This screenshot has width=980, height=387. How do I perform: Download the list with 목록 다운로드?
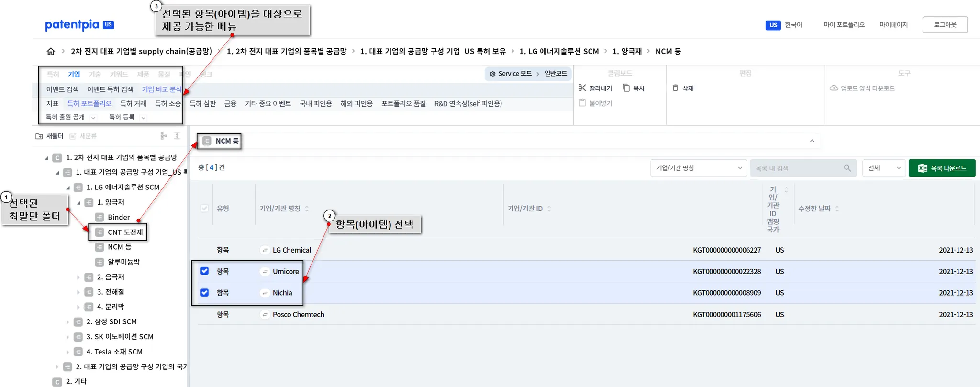coord(942,168)
